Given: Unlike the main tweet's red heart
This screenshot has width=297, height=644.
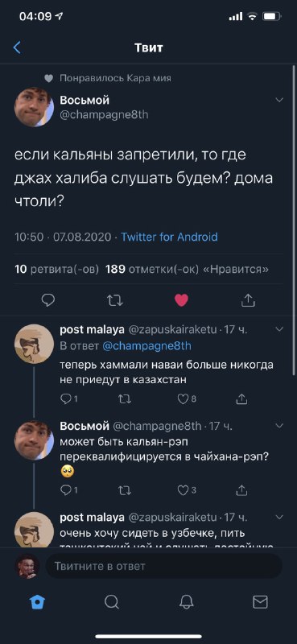Looking at the screenshot, I should click(x=181, y=300).
